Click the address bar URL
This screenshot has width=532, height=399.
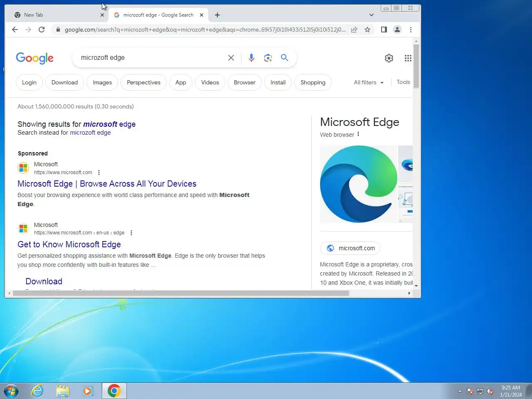[205, 30]
